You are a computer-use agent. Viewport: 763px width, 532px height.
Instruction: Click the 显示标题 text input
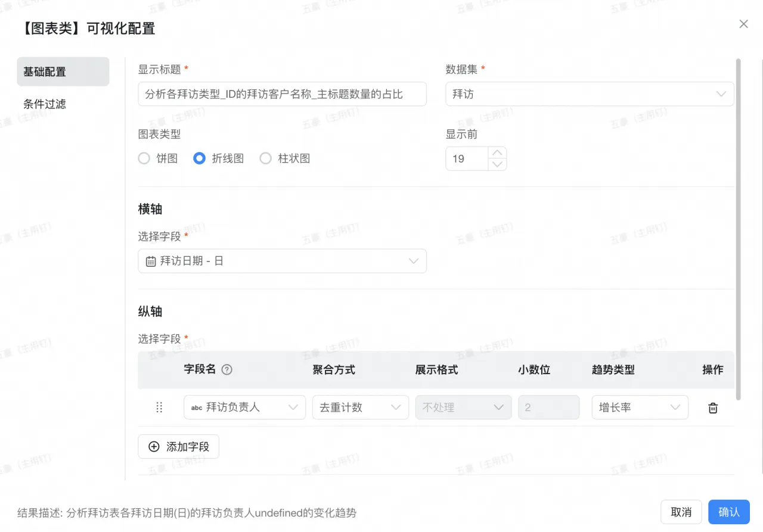point(282,94)
